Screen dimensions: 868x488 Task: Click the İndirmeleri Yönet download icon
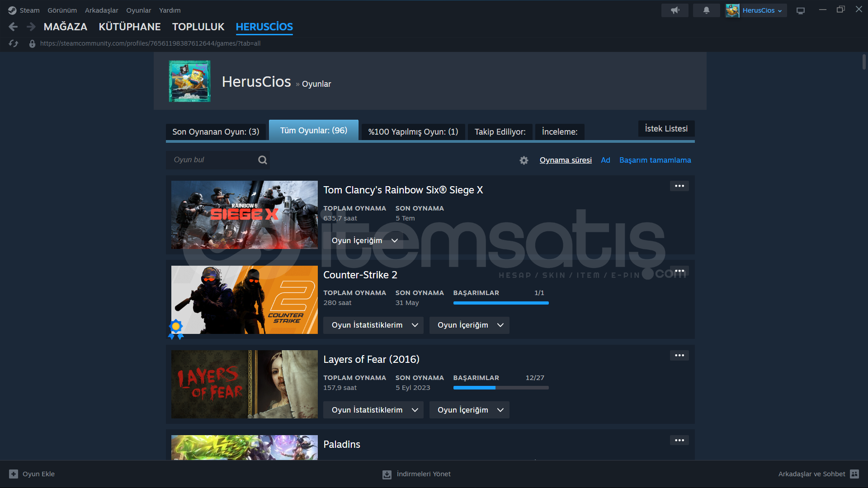[387, 474]
